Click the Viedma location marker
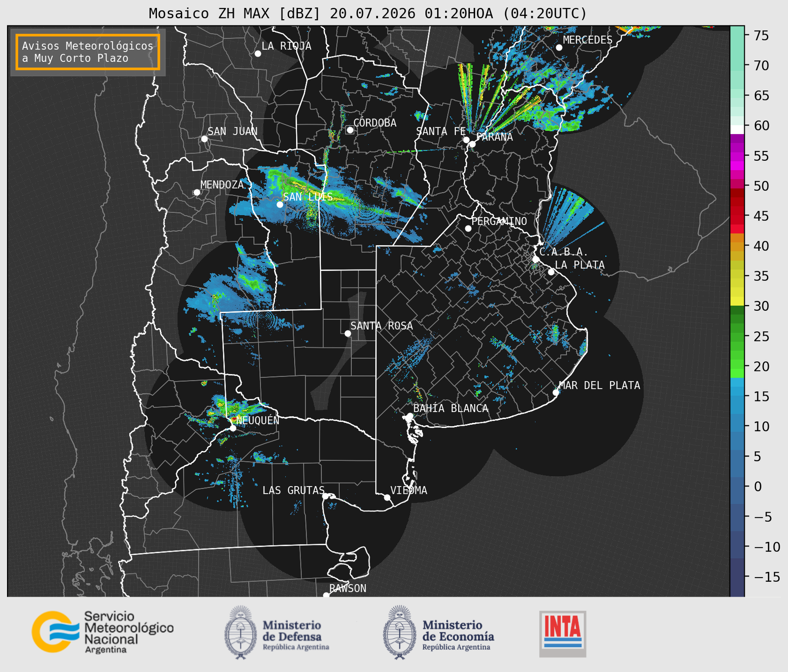 point(387,497)
